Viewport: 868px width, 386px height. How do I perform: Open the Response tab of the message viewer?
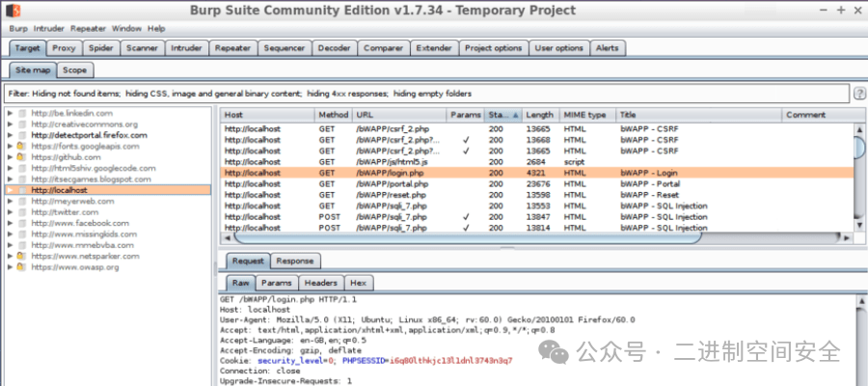coord(294,261)
